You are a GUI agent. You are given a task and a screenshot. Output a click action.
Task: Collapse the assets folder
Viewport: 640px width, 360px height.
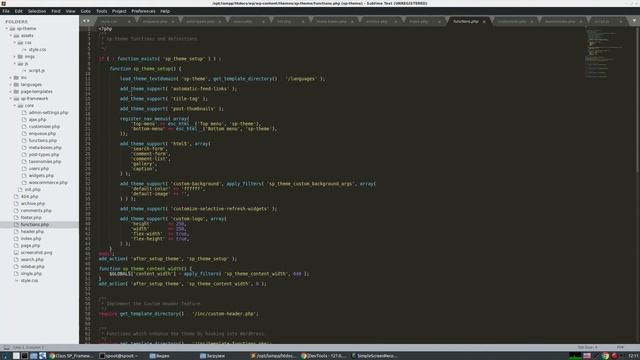tap(11, 36)
